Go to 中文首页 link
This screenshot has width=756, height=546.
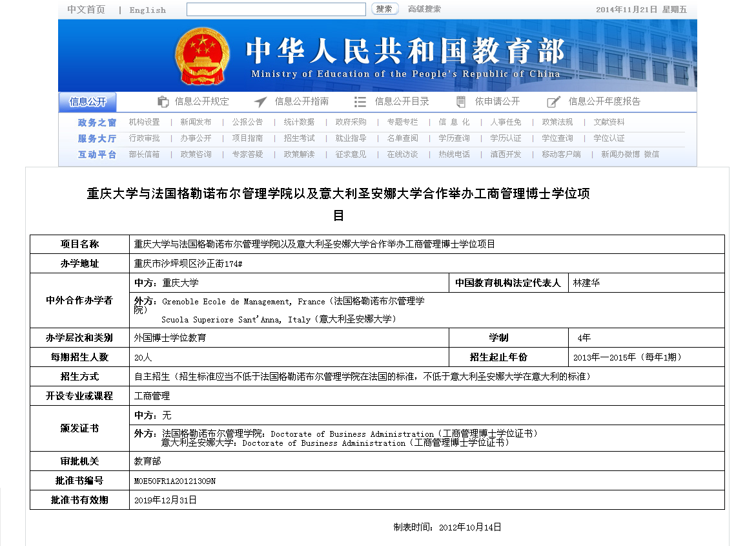point(87,10)
